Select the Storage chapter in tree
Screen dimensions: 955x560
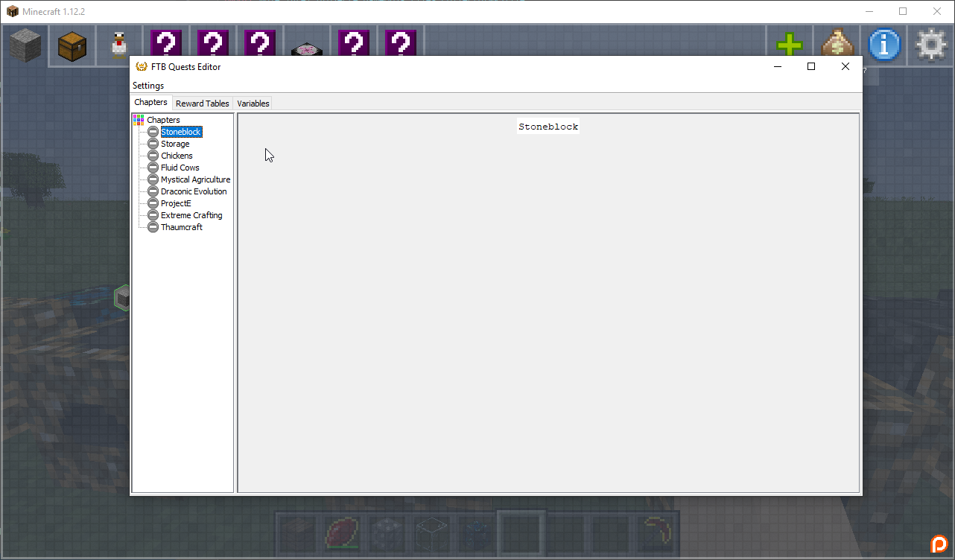point(175,144)
